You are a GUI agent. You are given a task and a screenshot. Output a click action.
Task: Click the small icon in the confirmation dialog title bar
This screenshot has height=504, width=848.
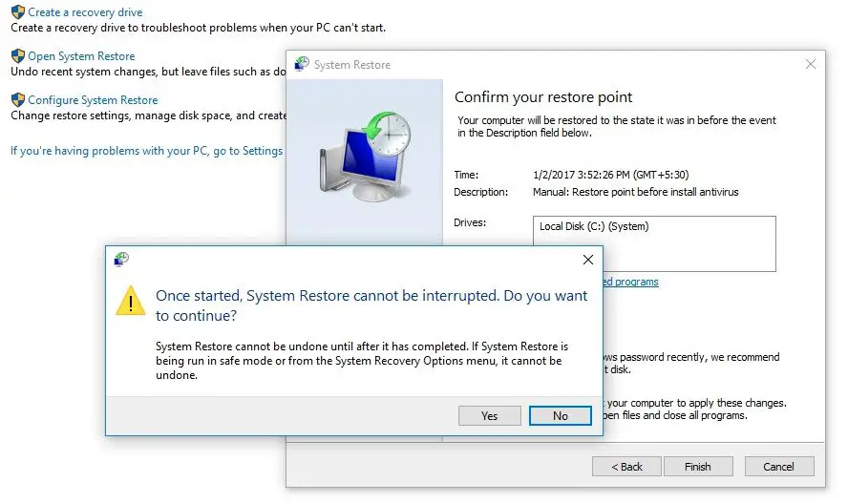(x=121, y=259)
